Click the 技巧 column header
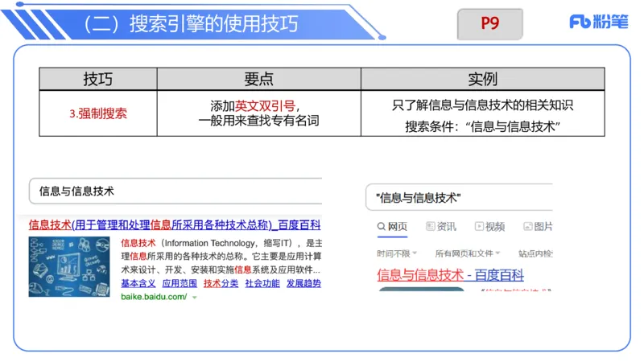The width and height of the screenshot is (644, 362). pos(98,79)
